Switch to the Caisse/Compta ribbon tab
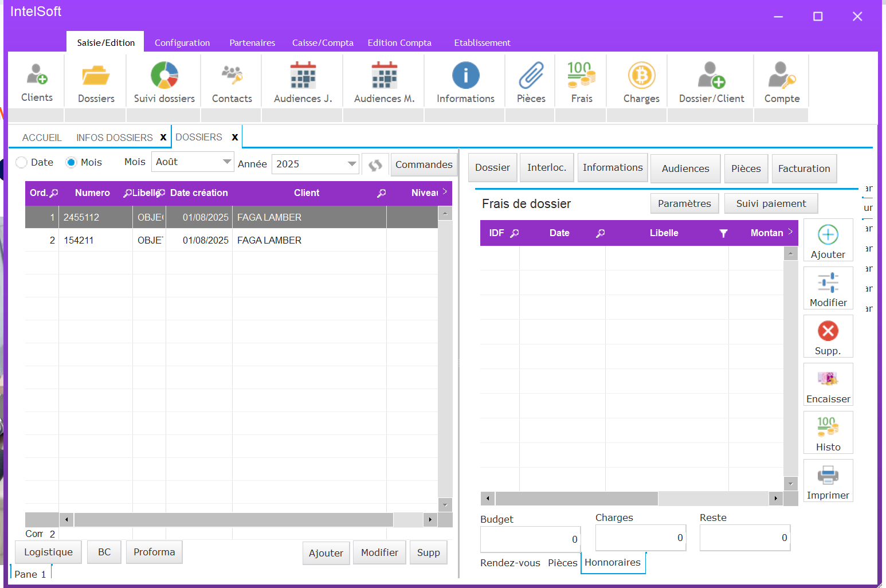Screen dimensions: 886x588 pyautogui.click(x=323, y=43)
